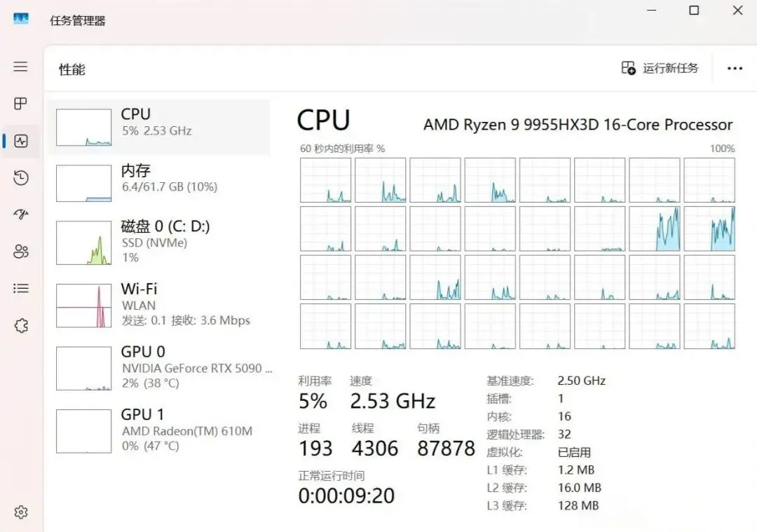757x532 pixels.
Task: Select the 磁盘 0 (C: D:) entry
Action: coord(159,243)
